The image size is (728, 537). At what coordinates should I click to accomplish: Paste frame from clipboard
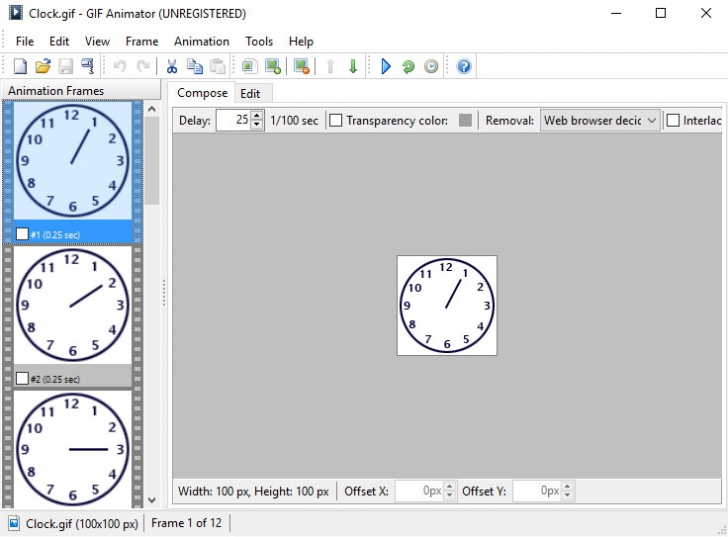click(x=217, y=66)
